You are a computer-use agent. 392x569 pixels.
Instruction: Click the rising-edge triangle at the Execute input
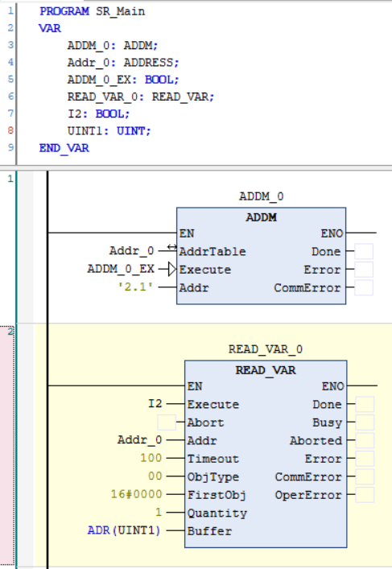tap(172, 270)
